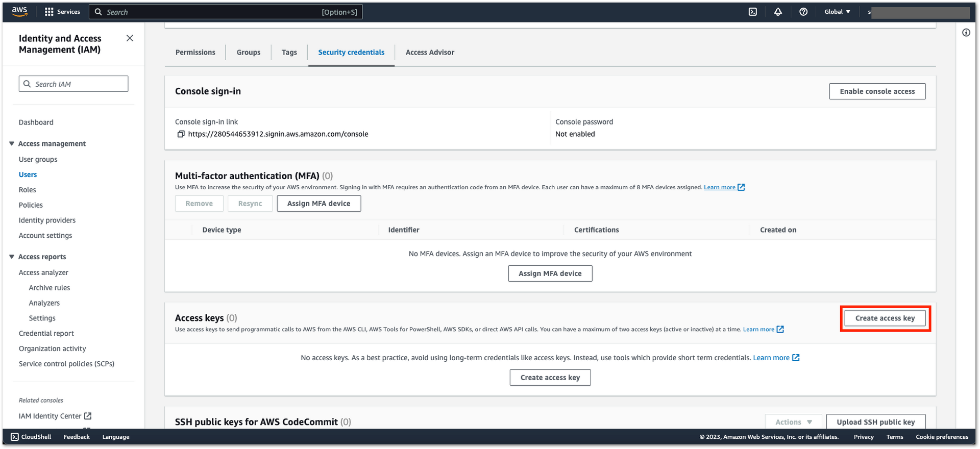Open Users in the sidebar

(x=28, y=174)
